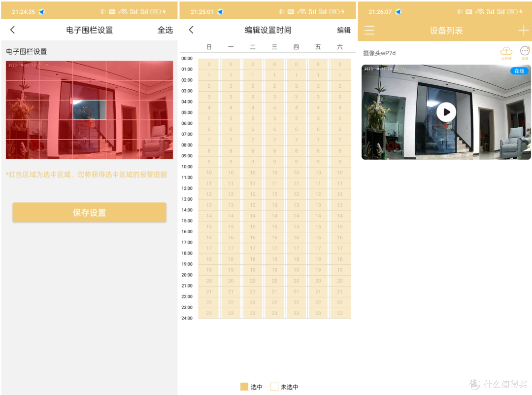Toggle hour 23 cell in Saturday column

[x=339, y=313]
